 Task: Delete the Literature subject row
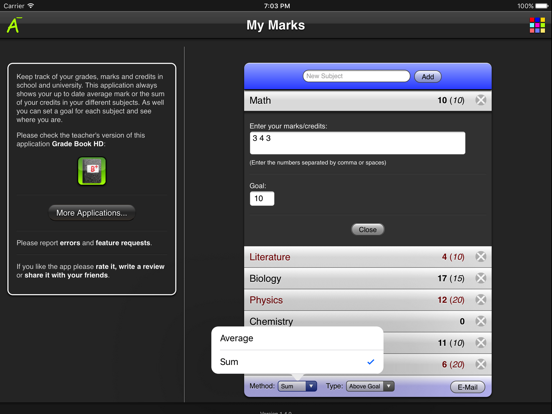click(x=481, y=257)
